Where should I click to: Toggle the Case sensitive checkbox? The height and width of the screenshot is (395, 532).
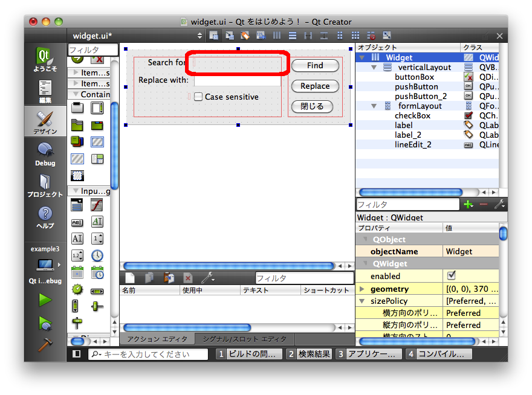198,97
